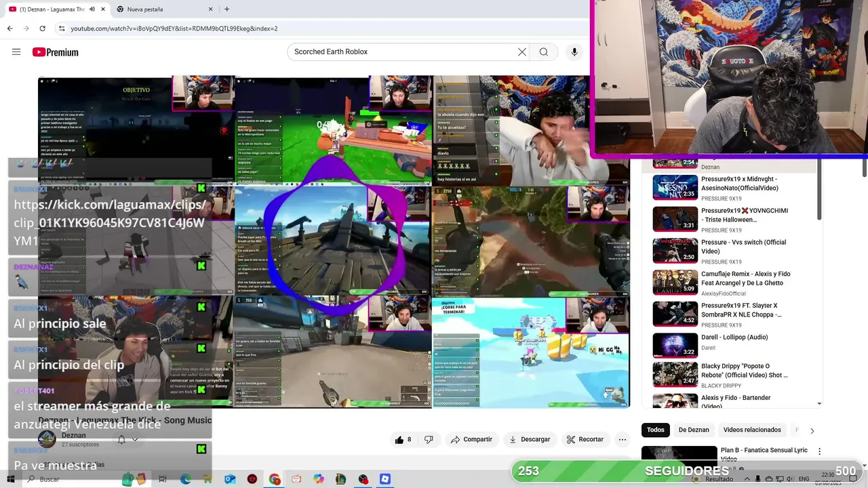Open the Deznan channel name link

pyautogui.click(x=74, y=435)
